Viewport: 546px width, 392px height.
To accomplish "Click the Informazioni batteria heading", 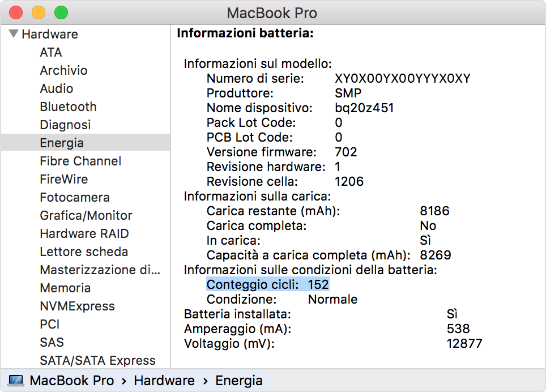I will (x=245, y=33).
